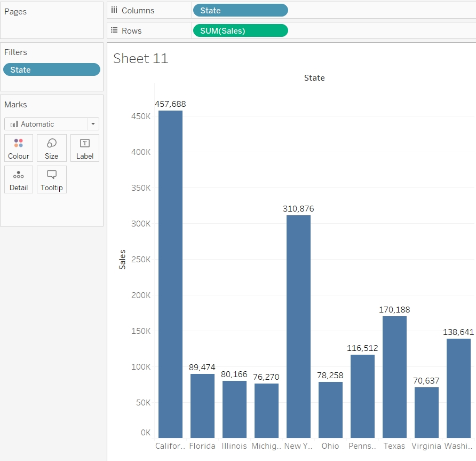The image size is (476, 461).
Task: Click the Rows shelf icon
Action: (114, 30)
